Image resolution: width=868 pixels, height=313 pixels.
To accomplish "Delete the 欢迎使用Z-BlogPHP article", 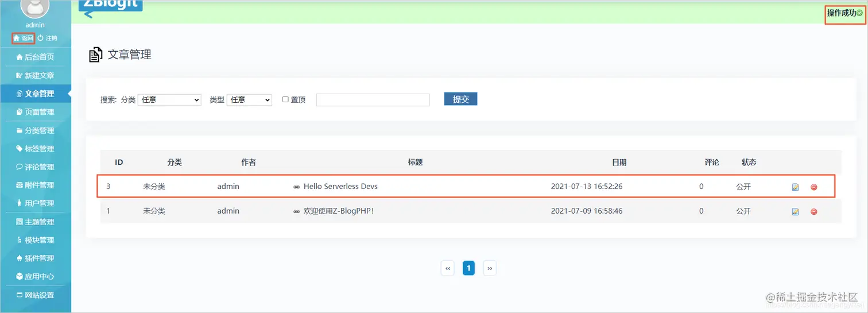I will click(x=813, y=212).
